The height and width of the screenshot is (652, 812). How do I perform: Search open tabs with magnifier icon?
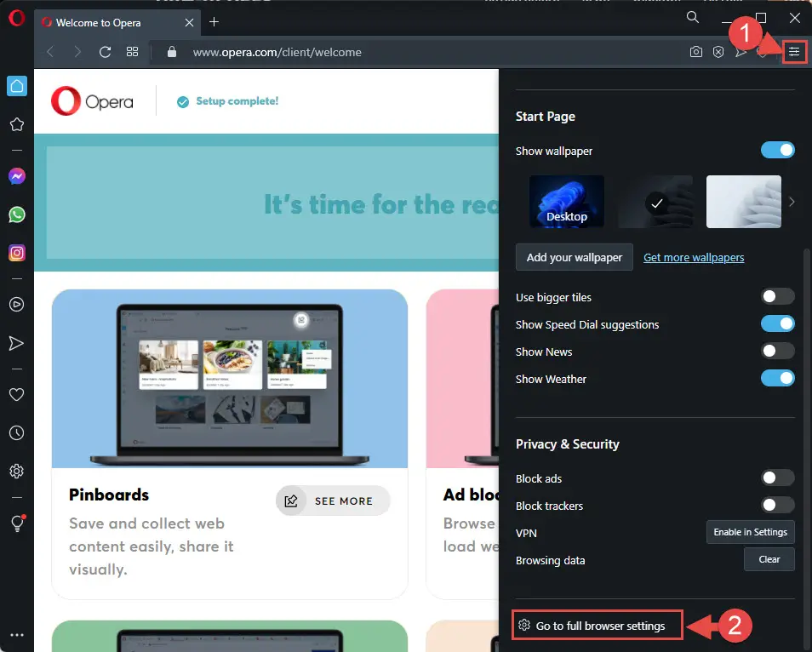[x=692, y=18]
